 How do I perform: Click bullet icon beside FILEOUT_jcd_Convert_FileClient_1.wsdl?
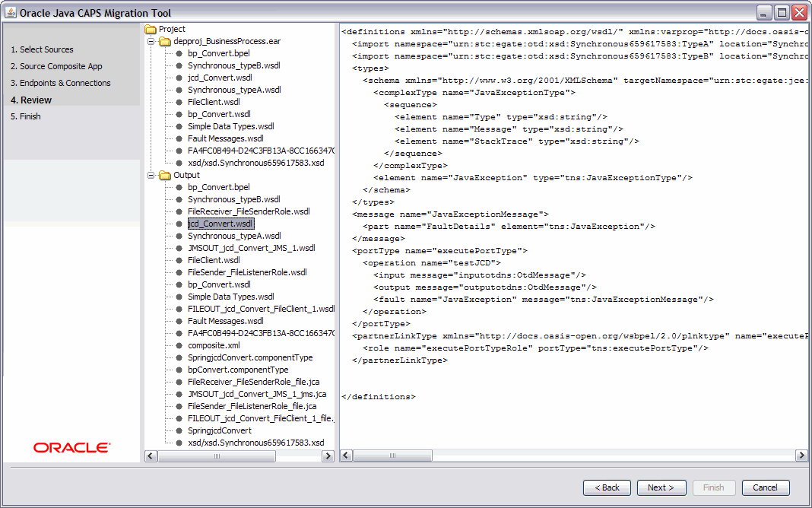coord(179,309)
